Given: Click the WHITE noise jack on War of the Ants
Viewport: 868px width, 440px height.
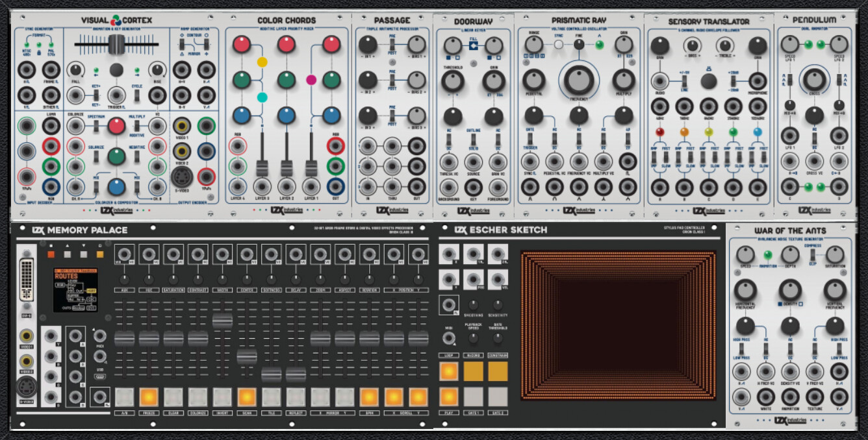Looking at the screenshot, I should [765, 397].
